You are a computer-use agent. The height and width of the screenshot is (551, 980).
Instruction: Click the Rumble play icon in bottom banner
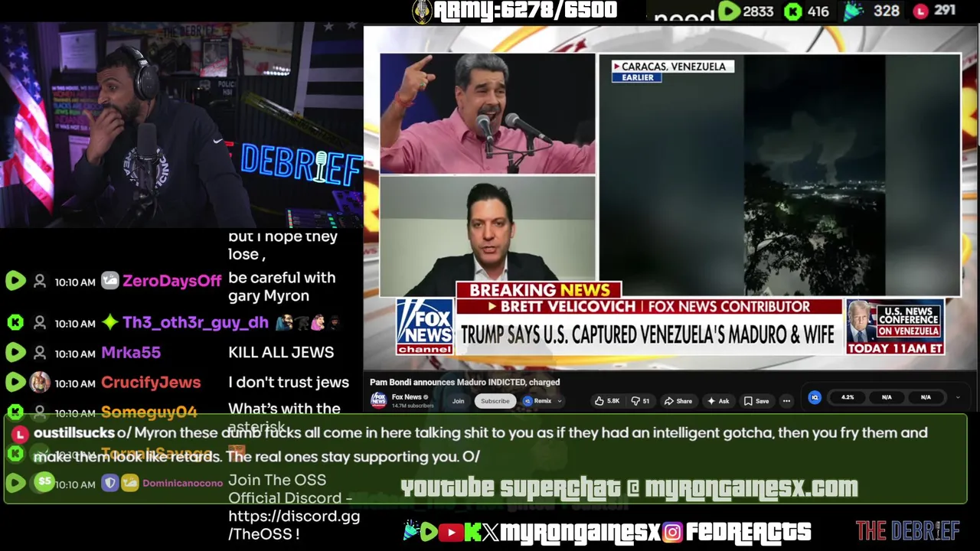[430, 532]
